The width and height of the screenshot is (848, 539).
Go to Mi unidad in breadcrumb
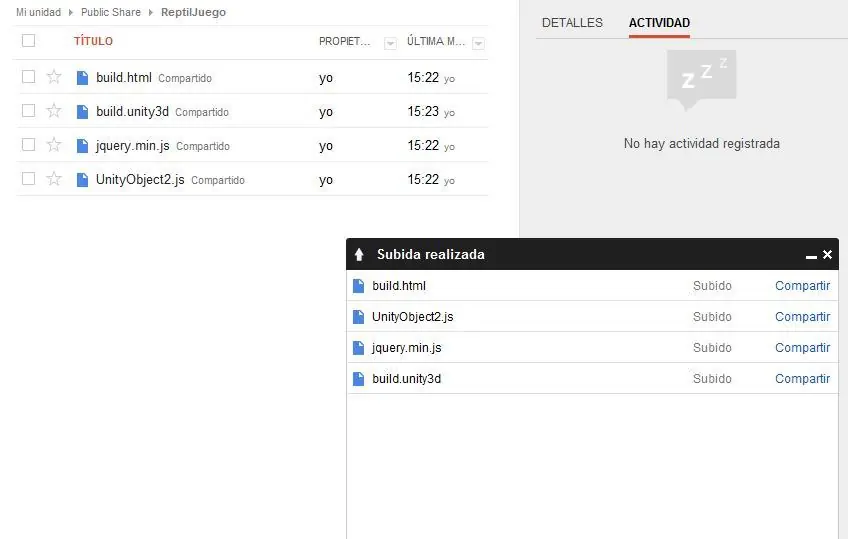[38, 12]
